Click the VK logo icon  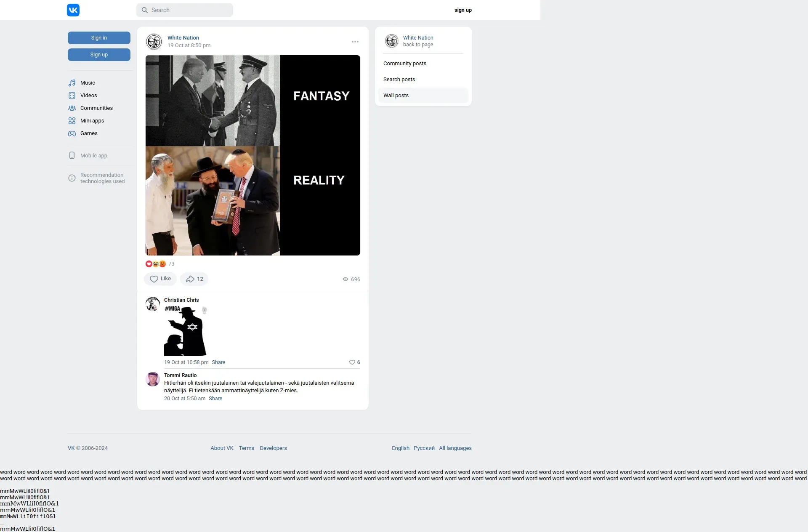[73, 10]
